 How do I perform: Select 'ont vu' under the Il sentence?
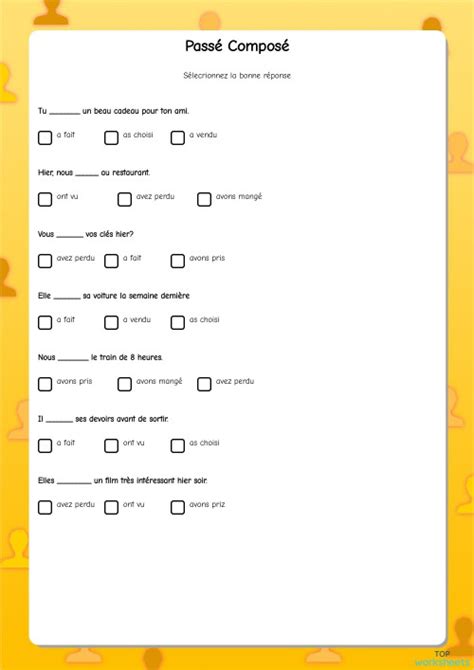pyautogui.click(x=111, y=445)
